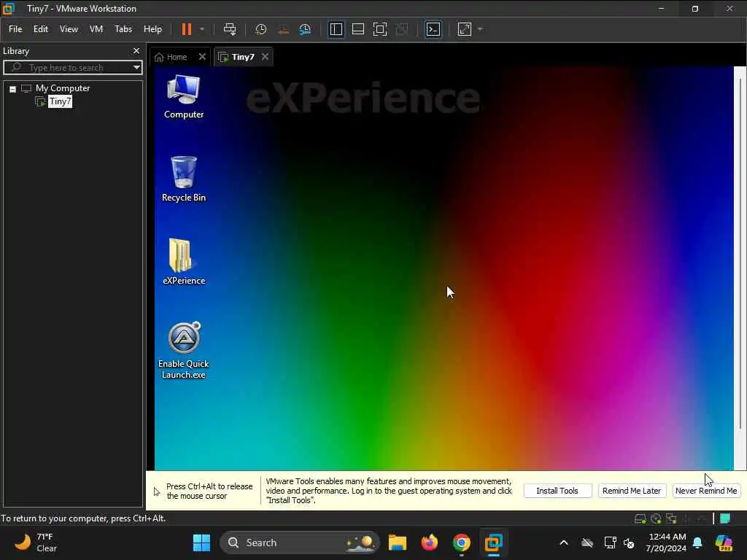Open File Explorer from the taskbar

(398, 542)
